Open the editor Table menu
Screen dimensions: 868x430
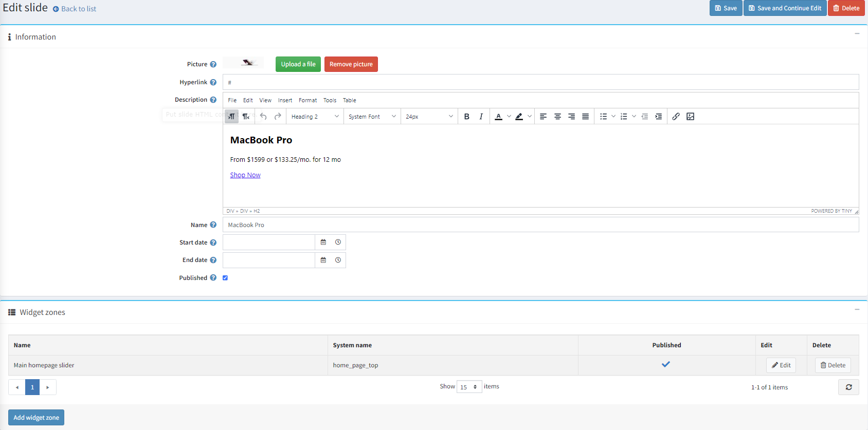350,100
